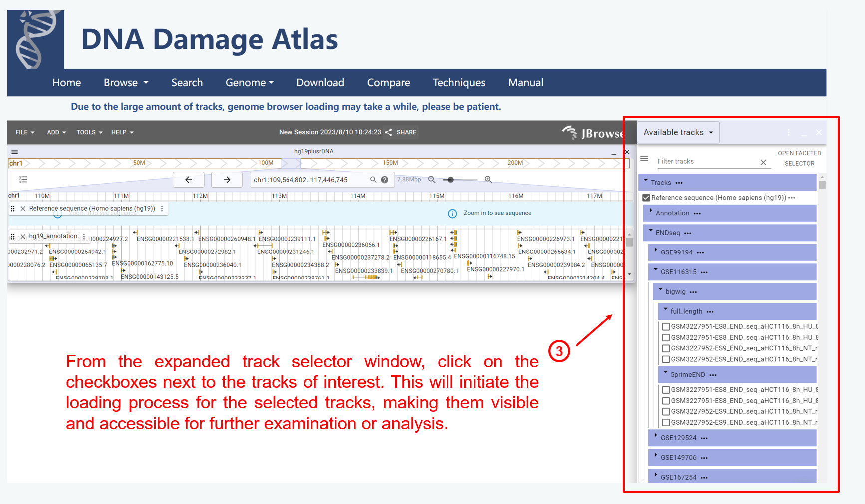The image size is (865, 504).
Task: Close the hg19_annotation track
Action: tap(23, 236)
